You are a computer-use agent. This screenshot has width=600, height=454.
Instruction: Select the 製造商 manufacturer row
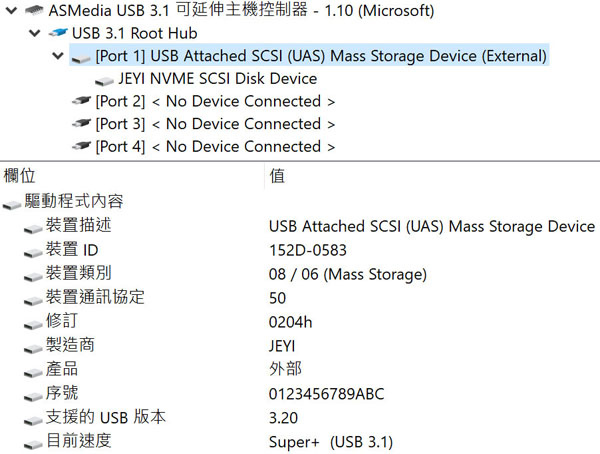[x=67, y=345]
